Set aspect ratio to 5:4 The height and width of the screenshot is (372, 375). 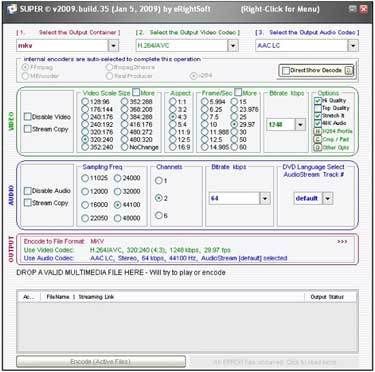click(173, 124)
